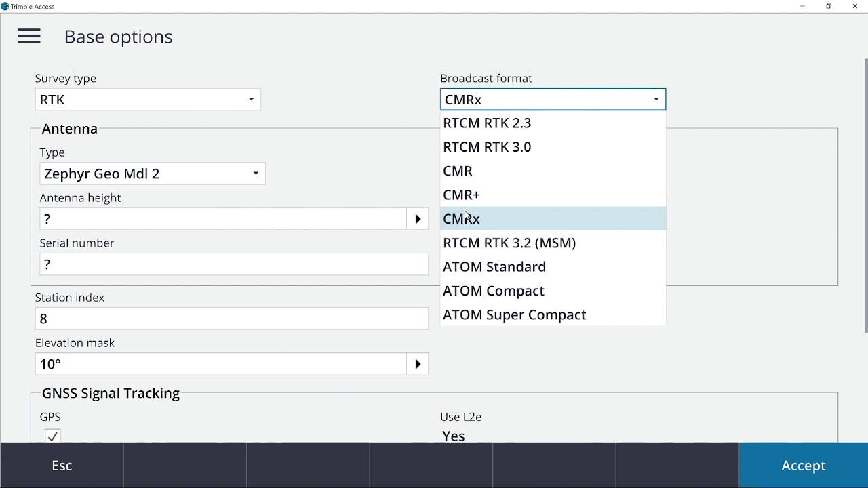Click the vertical scrollbar thumb
The height and width of the screenshot is (488, 868).
(865, 196)
